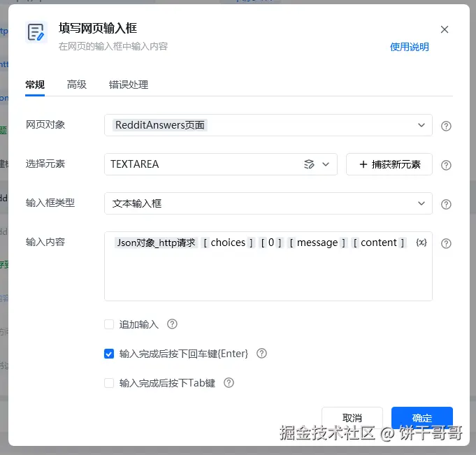476x455 pixels.
Task: Click help icon beside 输入内容
Action: 446,243
